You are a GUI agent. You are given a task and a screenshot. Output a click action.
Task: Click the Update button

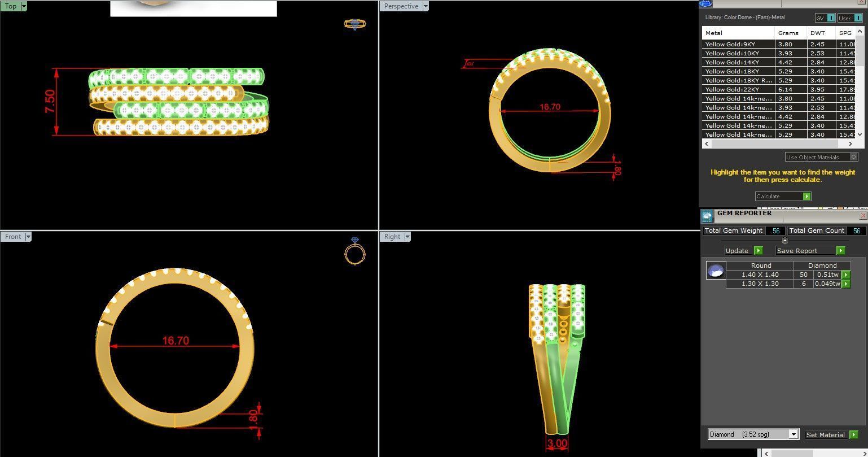coord(739,251)
